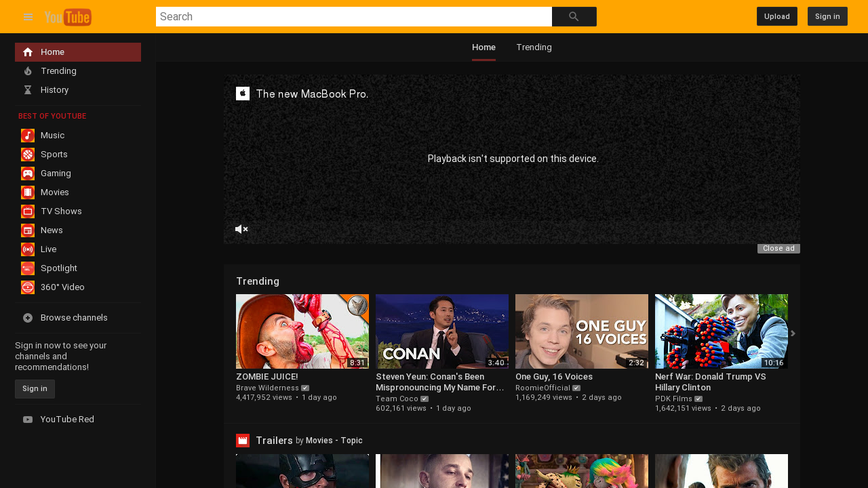Click the YouTube logo
Viewport: 868px width, 488px height.
point(68,16)
